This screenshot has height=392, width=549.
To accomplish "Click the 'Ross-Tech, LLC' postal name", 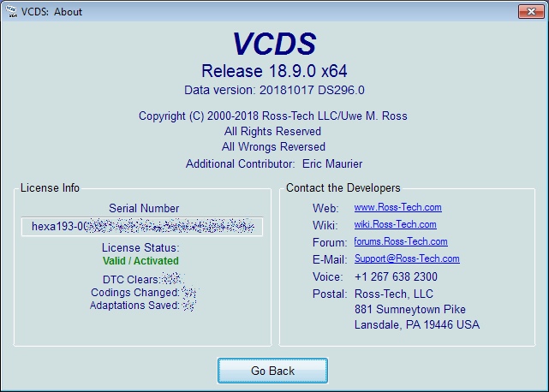I will [x=394, y=294].
